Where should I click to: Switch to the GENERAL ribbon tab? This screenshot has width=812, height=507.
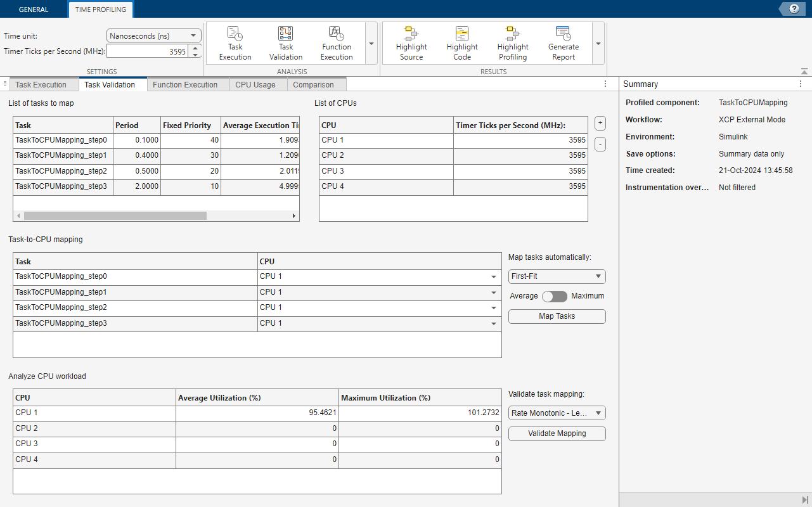coord(34,10)
